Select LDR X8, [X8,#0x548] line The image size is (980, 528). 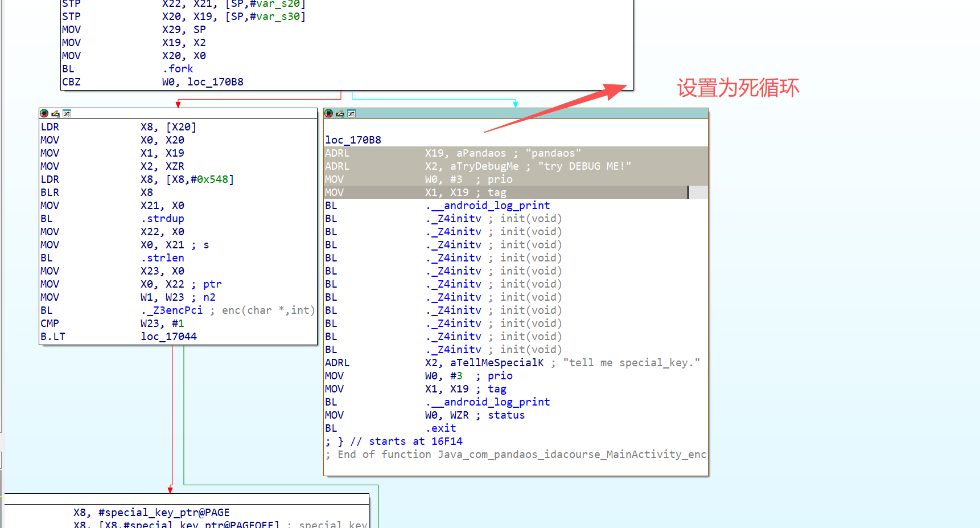tap(137, 179)
